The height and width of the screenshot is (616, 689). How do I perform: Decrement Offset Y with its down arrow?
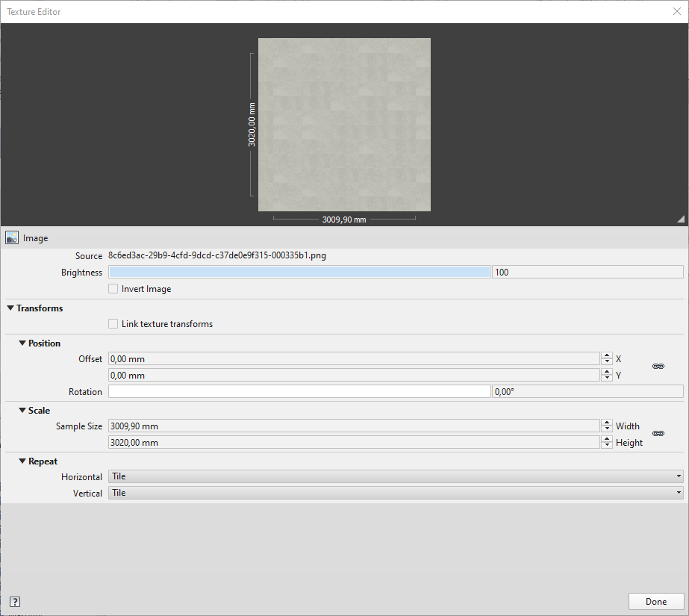point(605,379)
